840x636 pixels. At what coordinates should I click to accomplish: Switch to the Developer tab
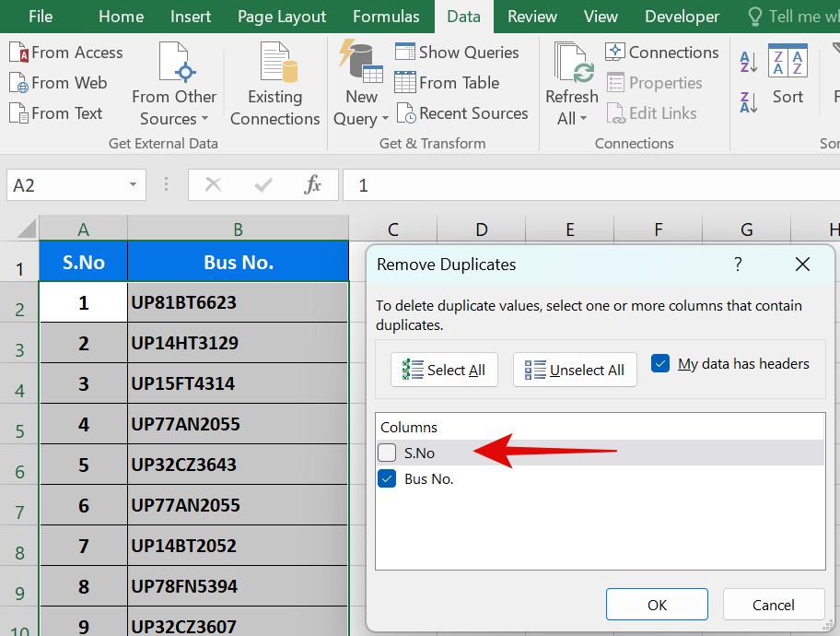682,17
